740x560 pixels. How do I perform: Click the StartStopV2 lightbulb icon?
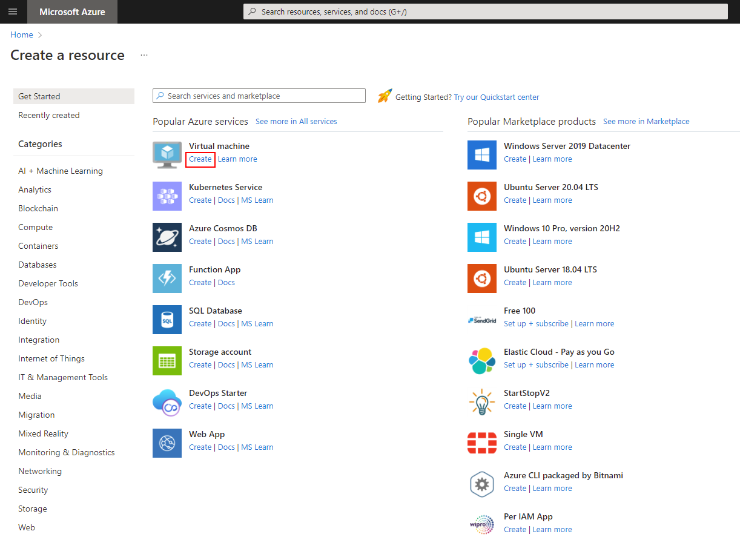[x=482, y=402]
